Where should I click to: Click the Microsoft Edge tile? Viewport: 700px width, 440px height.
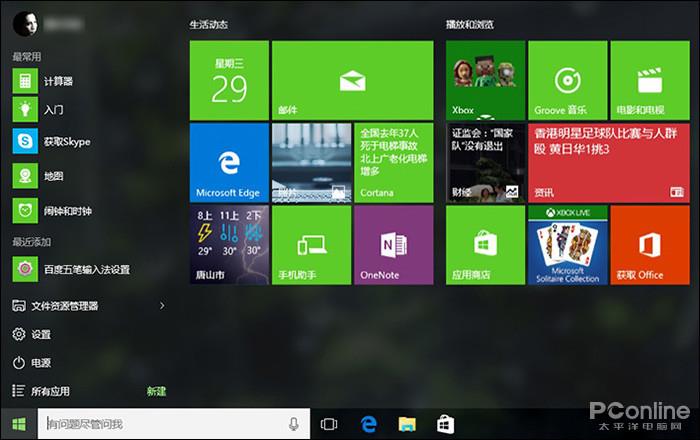click(x=228, y=162)
